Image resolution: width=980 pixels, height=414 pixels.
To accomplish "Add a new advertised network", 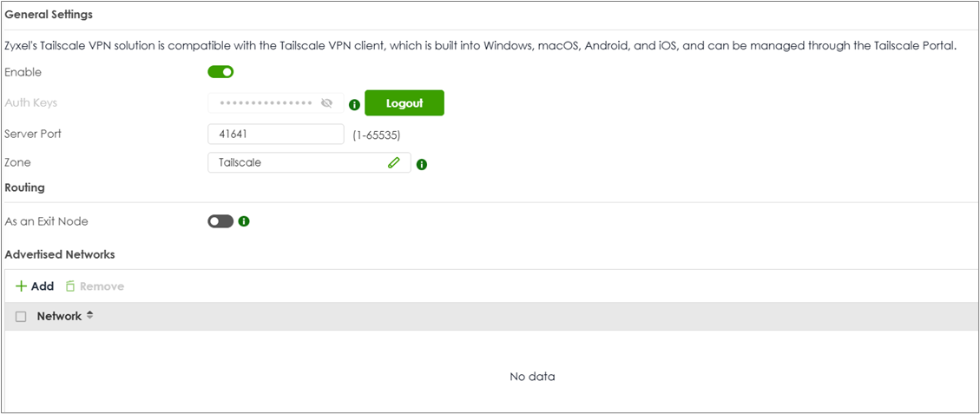I will [35, 286].
